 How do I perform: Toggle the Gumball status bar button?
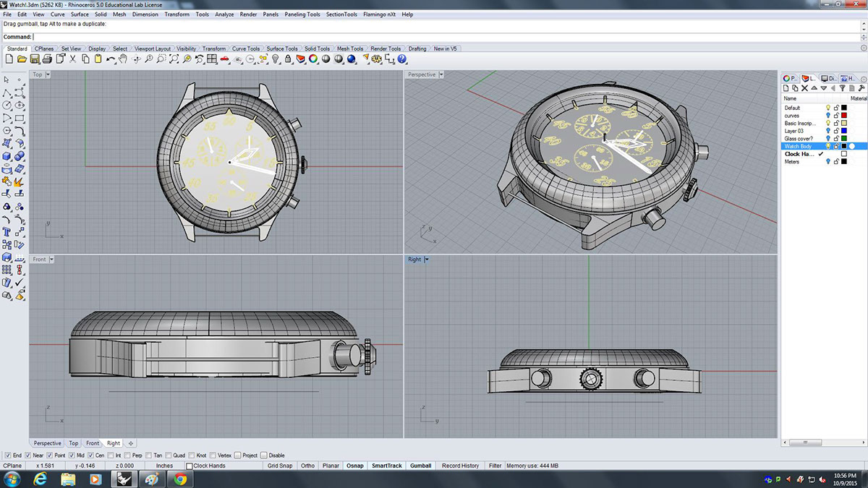(420, 466)
